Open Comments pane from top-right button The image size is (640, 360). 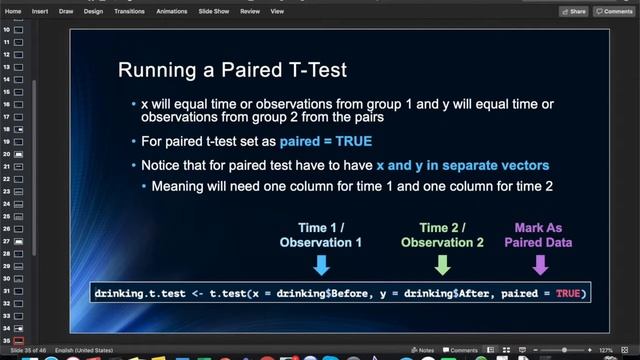pos(614,11)
